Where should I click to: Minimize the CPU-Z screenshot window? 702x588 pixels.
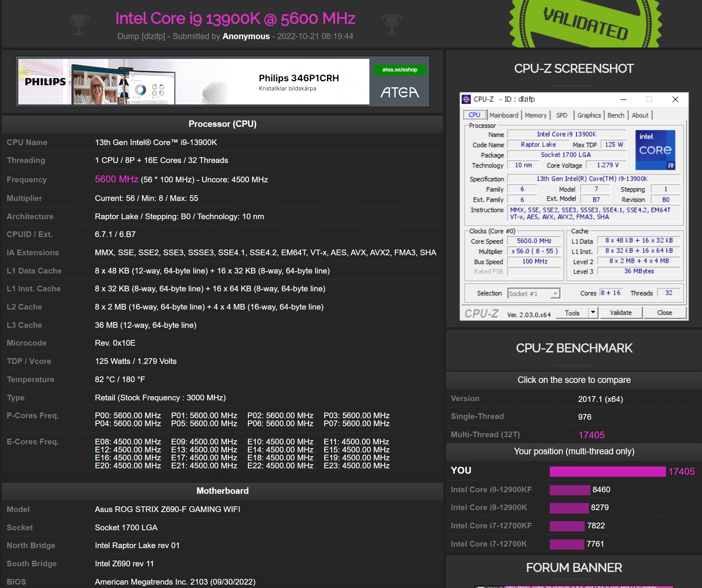point(623,100)
